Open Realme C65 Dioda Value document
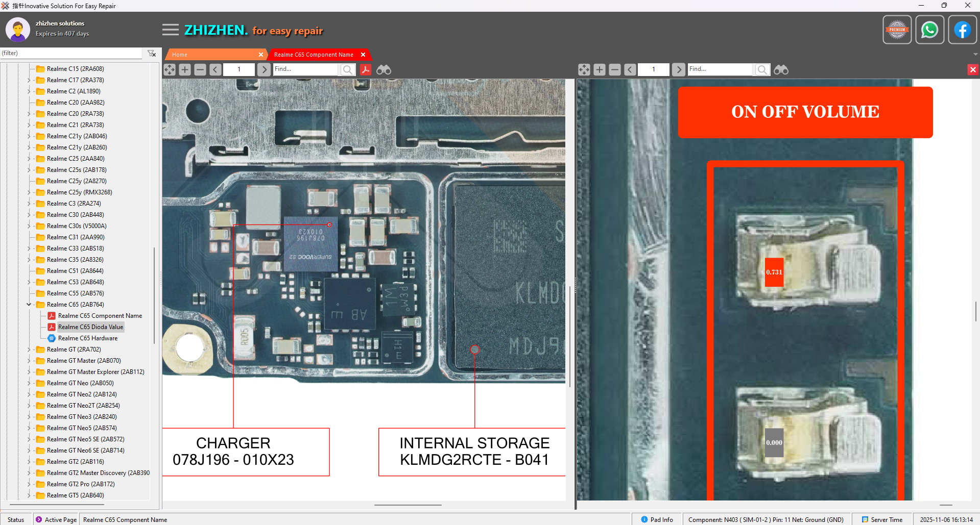This screenshot has width=980, height=525. 90,327
